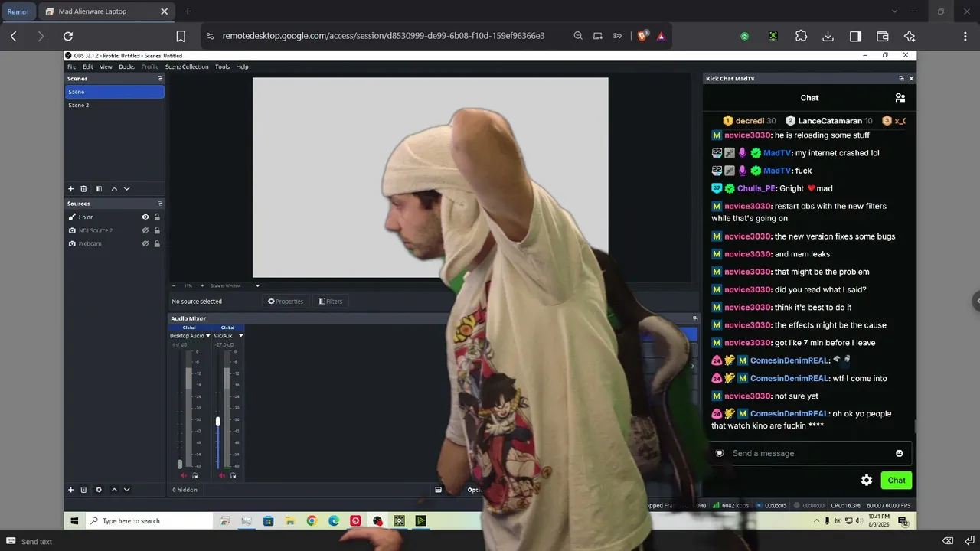Viewport: 980px width, 551px height.
Task: Open Kick chat settings gear
Action: point(867,481)
